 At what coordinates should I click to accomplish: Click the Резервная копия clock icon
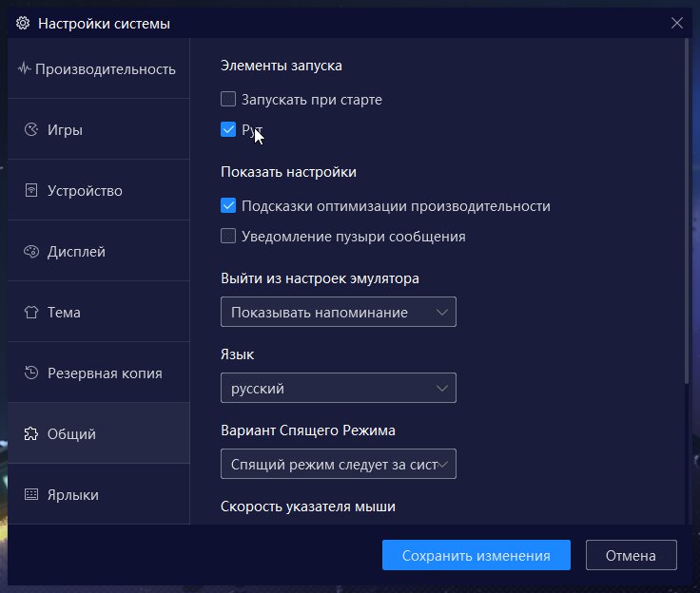31,373
